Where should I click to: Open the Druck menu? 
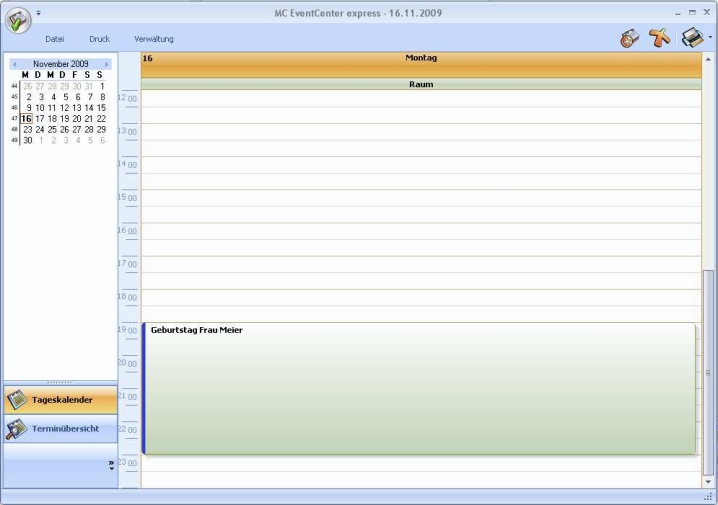click(x=99, y=39)
